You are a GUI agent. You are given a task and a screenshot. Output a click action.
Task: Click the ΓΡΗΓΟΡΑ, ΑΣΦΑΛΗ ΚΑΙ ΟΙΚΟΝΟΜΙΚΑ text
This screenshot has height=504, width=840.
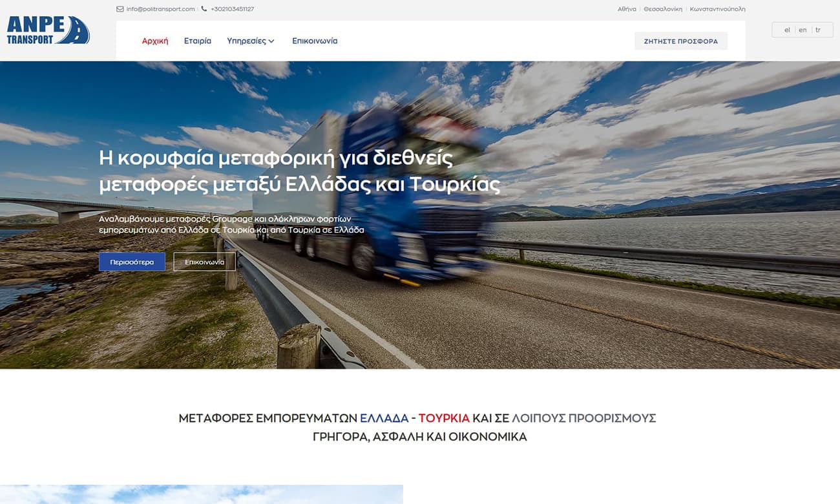pyautogui.click(x=420, y=437)
